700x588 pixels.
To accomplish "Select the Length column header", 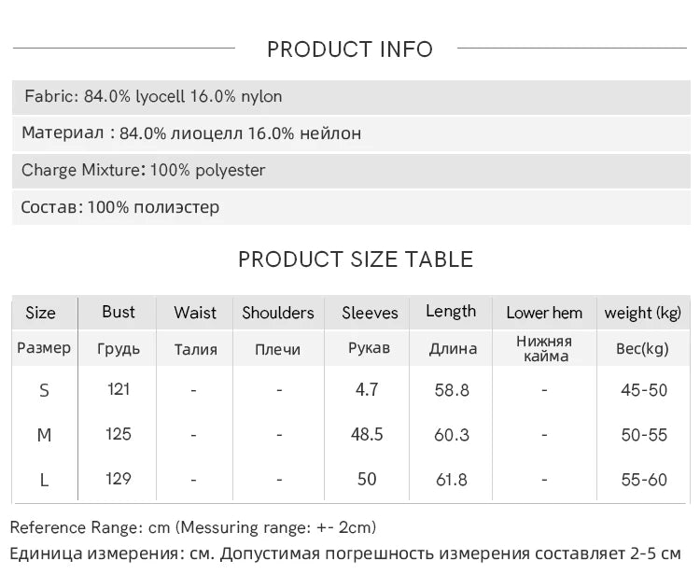I will pyautogui.click(x=451, y=312).
